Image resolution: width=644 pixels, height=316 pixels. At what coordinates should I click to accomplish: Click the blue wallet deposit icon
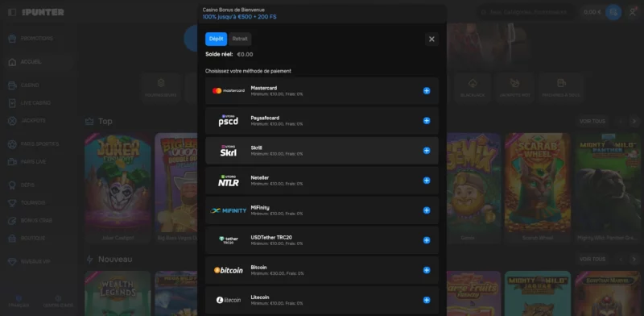click(613, 12)
